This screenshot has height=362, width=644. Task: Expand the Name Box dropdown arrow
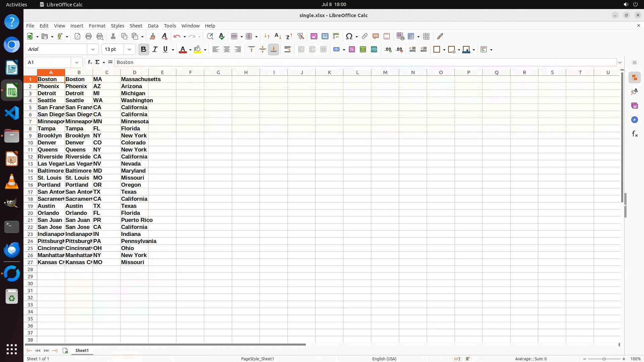(77, 62)
